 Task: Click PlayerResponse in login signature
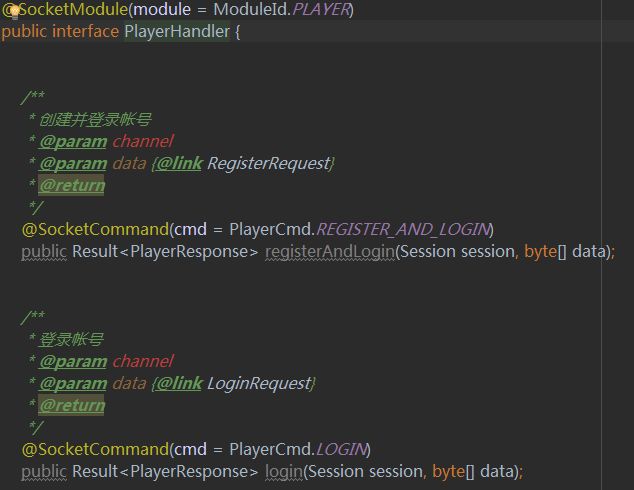click(189, 472)
